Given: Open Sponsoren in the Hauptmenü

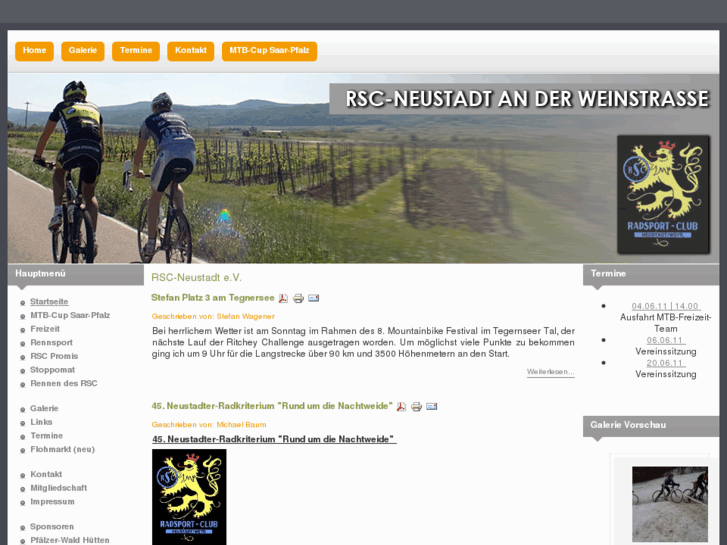Looking at the screenshot, I should point(52,527).
